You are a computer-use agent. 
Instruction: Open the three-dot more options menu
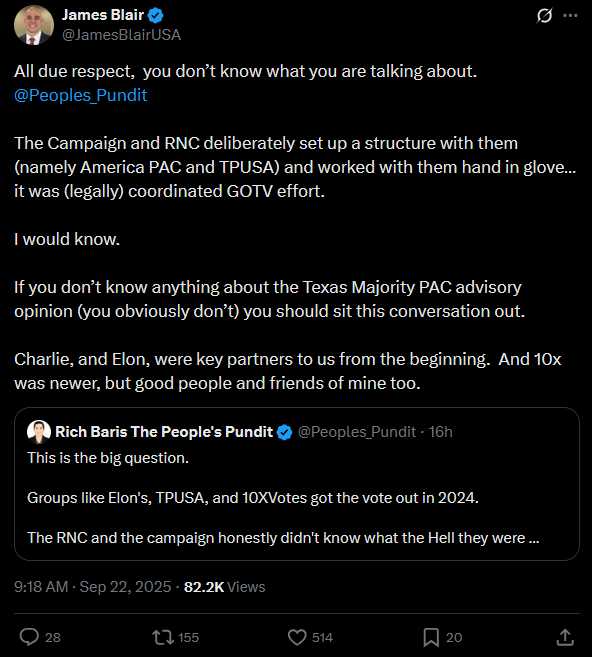(x=570, y=16)
